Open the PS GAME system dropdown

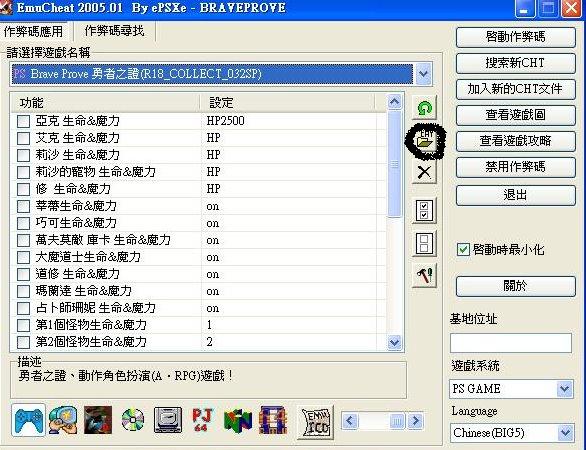coord(564,389)
